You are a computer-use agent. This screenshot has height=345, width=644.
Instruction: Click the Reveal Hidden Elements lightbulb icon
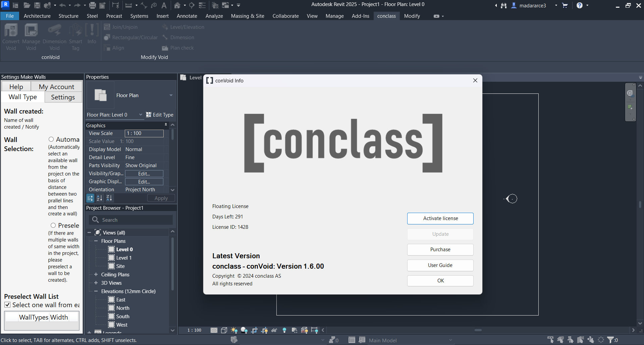coord(284,330)
